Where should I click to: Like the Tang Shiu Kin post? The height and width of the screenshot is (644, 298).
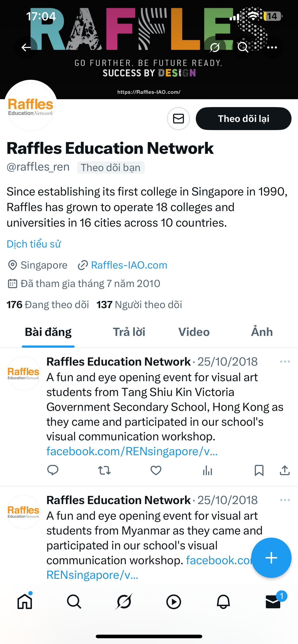pyautogui.click(x=156, y=471)
